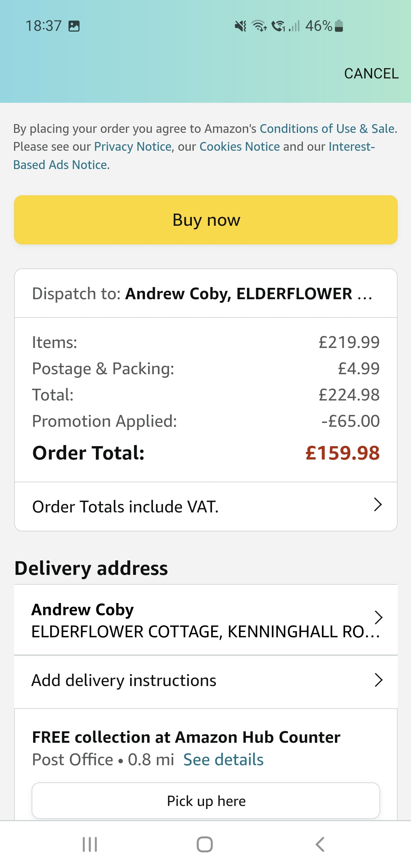View See details for Post Office collection
Image resolution: width=411 pixels, height=868 pixels.
point(223,759)
